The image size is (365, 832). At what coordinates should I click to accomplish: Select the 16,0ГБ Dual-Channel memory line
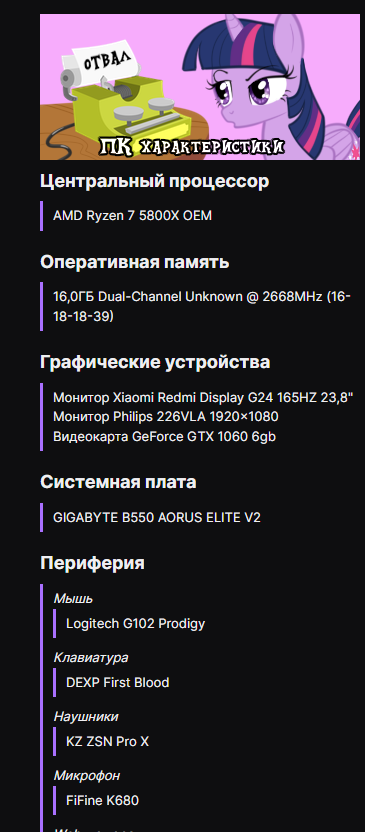[202, 306]
